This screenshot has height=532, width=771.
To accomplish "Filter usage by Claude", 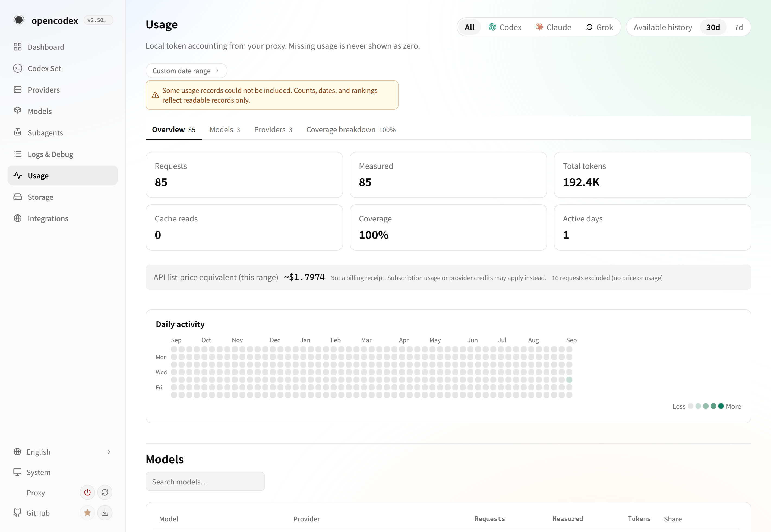I will [553, 27].
